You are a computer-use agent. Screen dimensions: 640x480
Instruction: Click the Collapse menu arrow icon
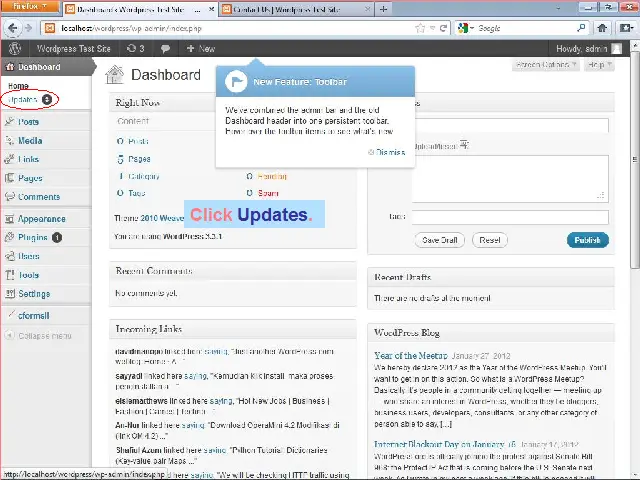[9, 336]
